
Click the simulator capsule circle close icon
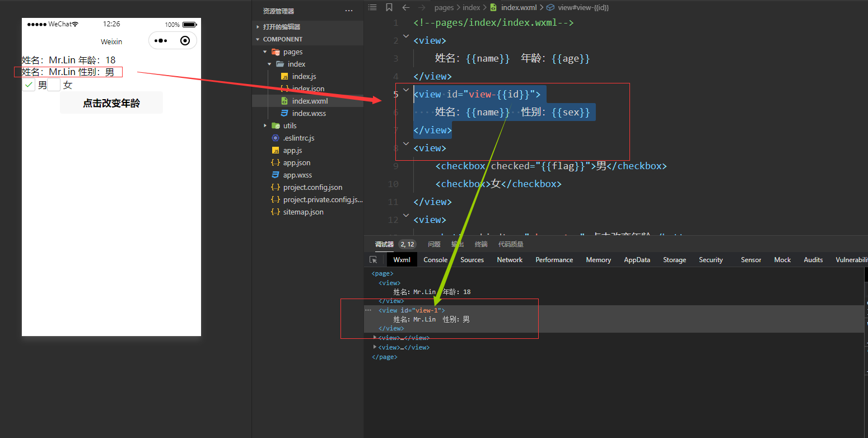[185, 41]
